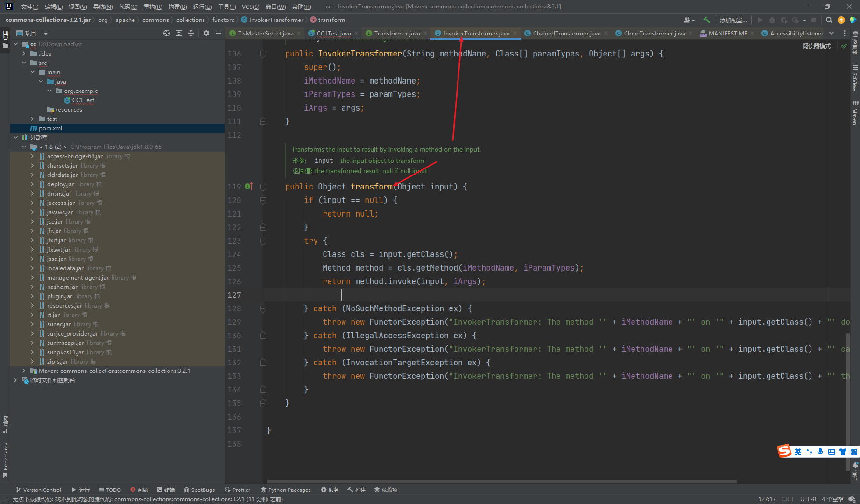860x504 pixels.
Task: Toggle fold marker on line 128
Action: point(263,308)
